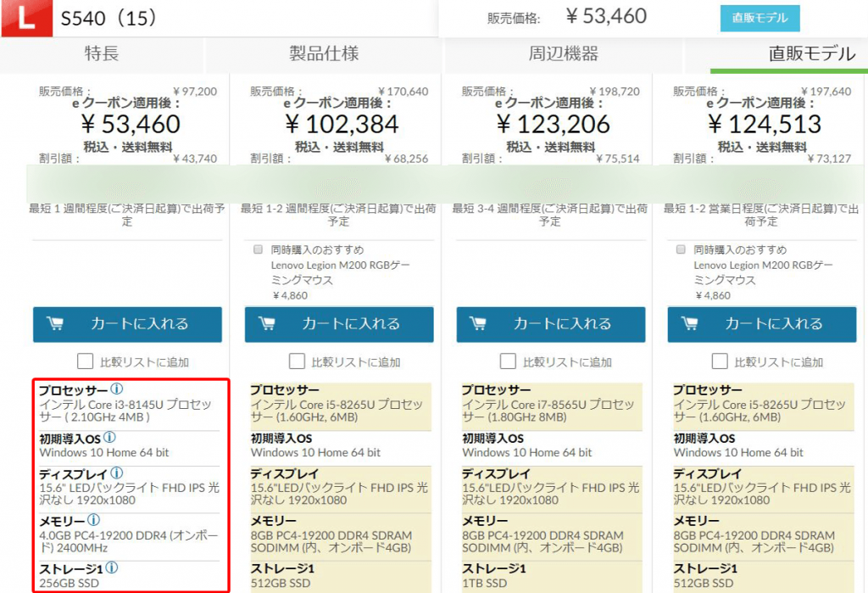Open info icon next to ストレージ1

[112, 568]
